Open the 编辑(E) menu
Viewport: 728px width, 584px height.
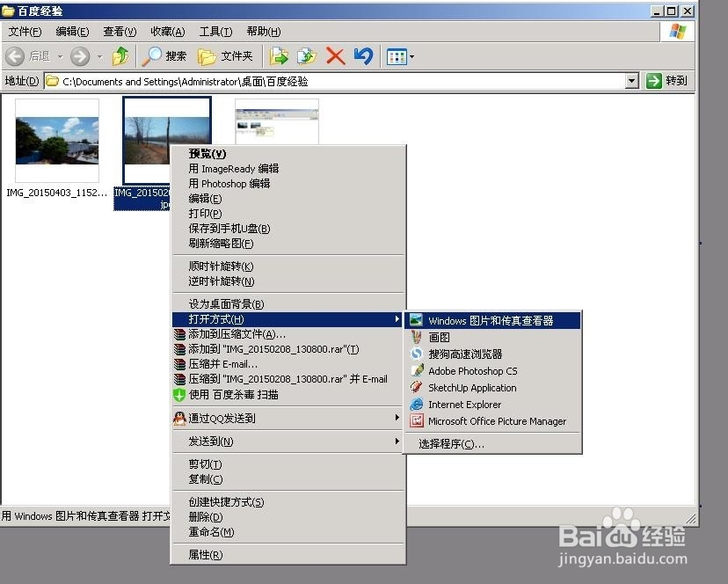click(72, 32)
